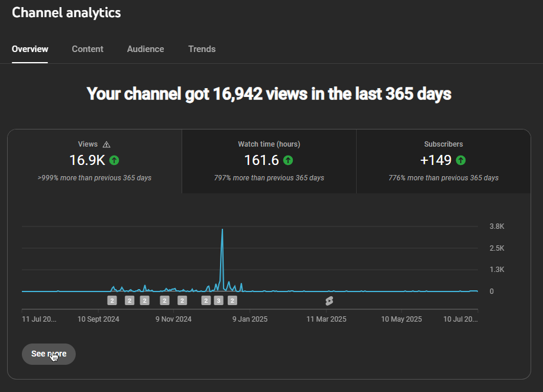Image resolution: width=543 pixels, height=392 pixels.
Task: Click the 3.8K y-axis label
Action: (x=496, y=226)
